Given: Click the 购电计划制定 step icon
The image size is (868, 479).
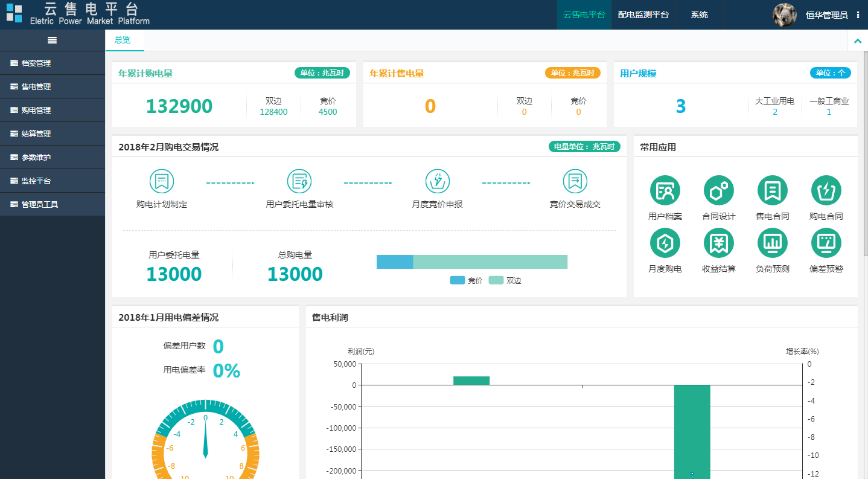Looking at the screenshot, I should 161,181.
